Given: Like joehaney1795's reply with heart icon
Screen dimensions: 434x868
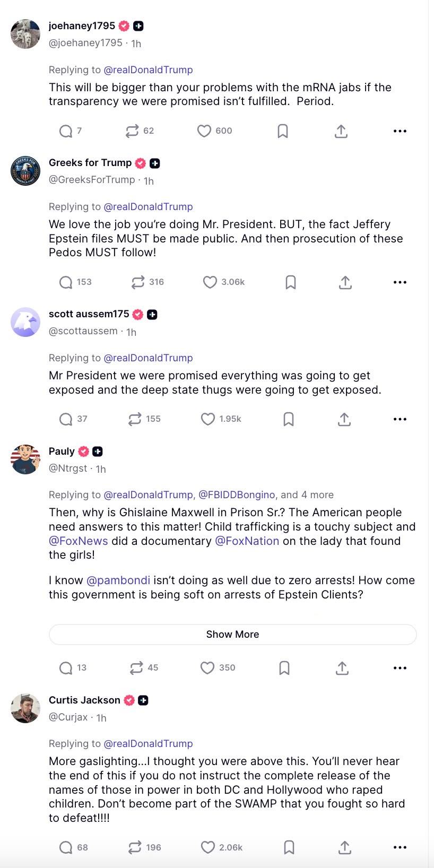Looking at the screenshot, I should (x=204, y=131).
